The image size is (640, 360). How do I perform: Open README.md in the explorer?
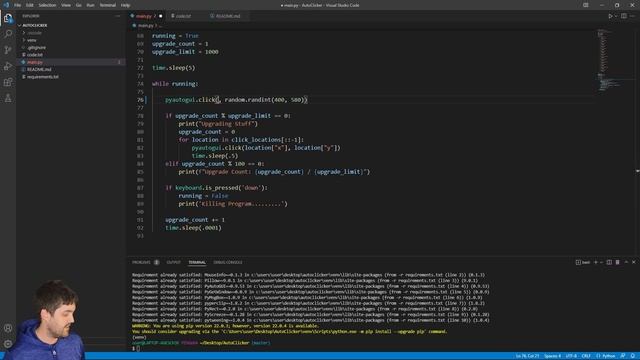pos(39,69)
